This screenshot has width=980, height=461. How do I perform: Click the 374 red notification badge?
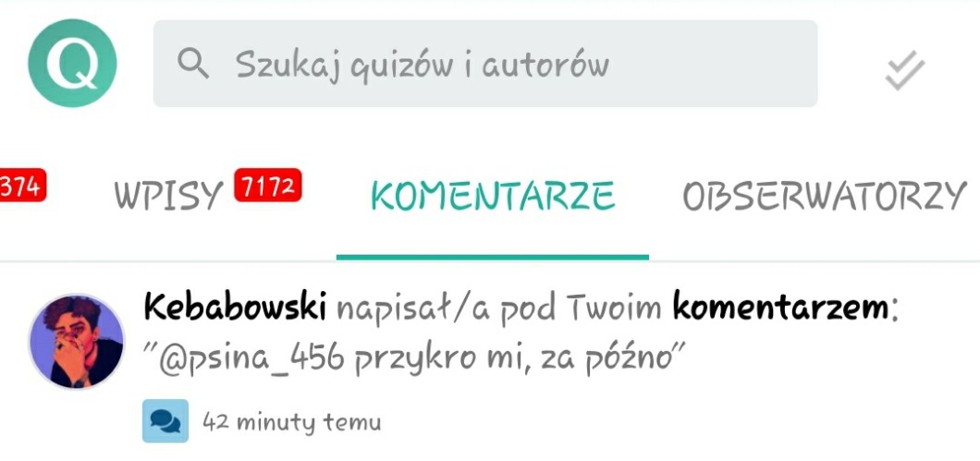click(22, 185)
